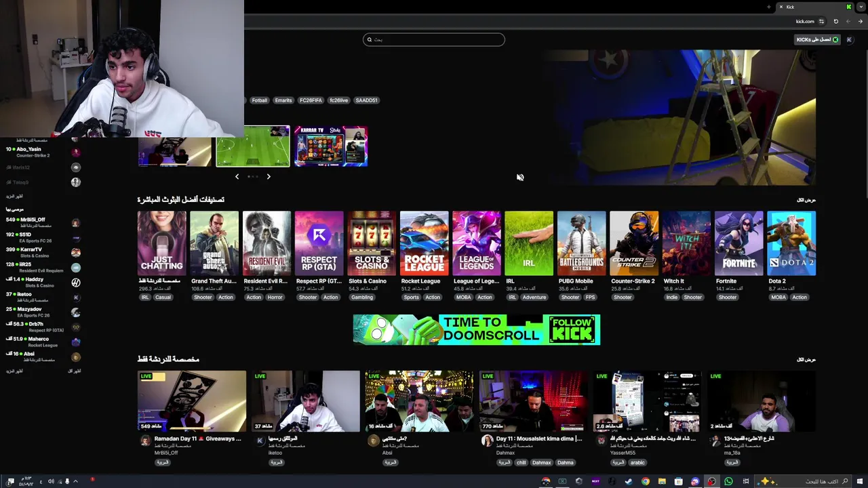Open the Slots & Casino category
The height and width of the screenshot is (488, 868).
(x=372, y=243)
